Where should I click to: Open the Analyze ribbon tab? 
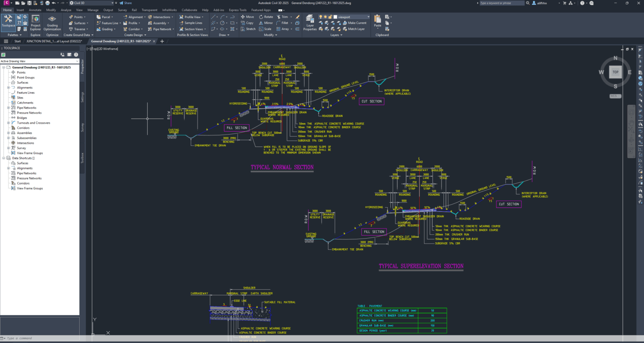tap(66, 10)
